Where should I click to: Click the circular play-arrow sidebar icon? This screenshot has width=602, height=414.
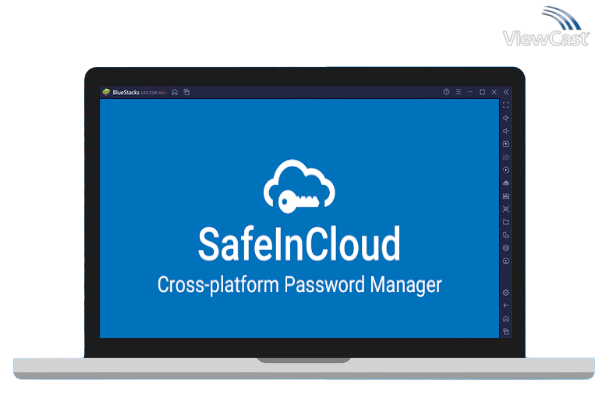pyautogui.click(x=506, y=170)
